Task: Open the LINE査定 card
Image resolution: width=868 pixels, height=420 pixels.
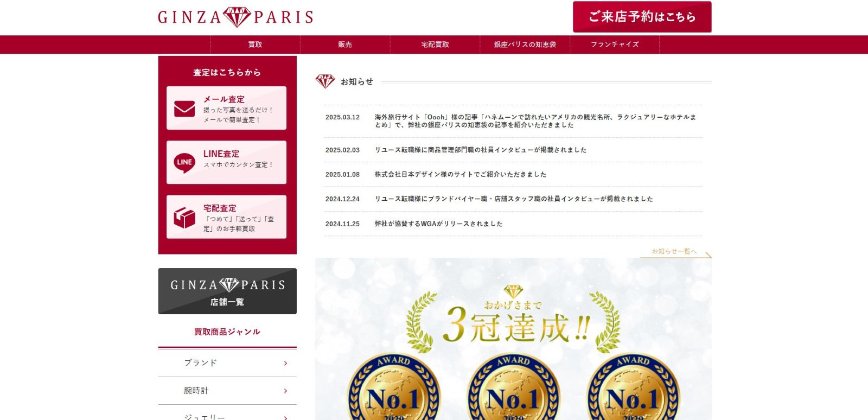Action: pyautogui.click(x=226, y=162)
